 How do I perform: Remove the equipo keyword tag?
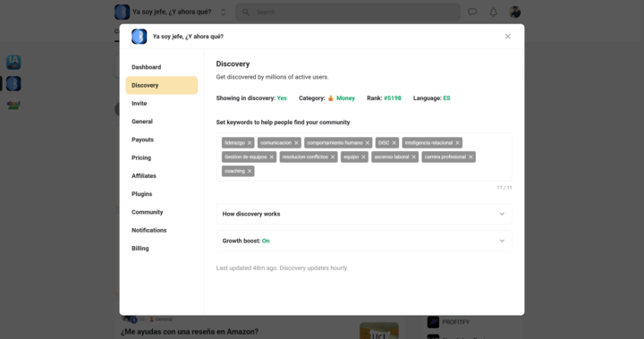[363, 157]
